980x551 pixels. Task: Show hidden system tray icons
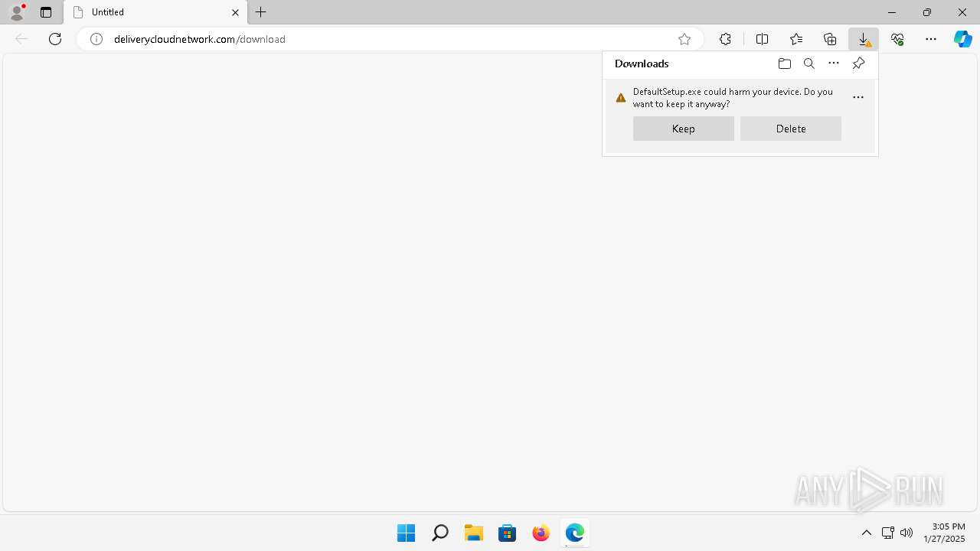click(x=867, y=533)
